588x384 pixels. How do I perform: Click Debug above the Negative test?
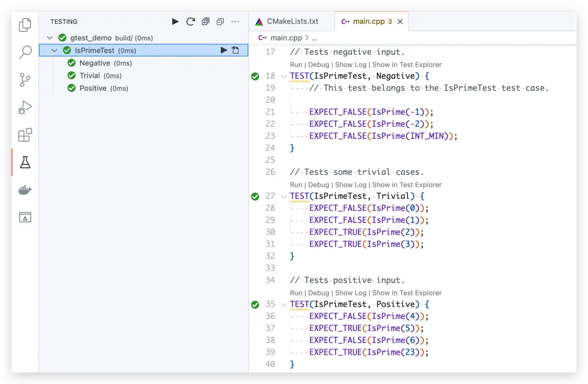318,65
